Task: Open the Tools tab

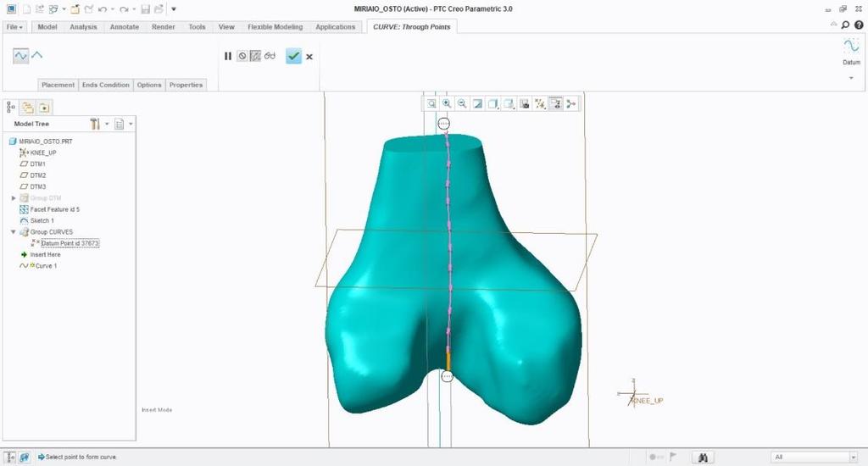Action: [x=197, y=26]
